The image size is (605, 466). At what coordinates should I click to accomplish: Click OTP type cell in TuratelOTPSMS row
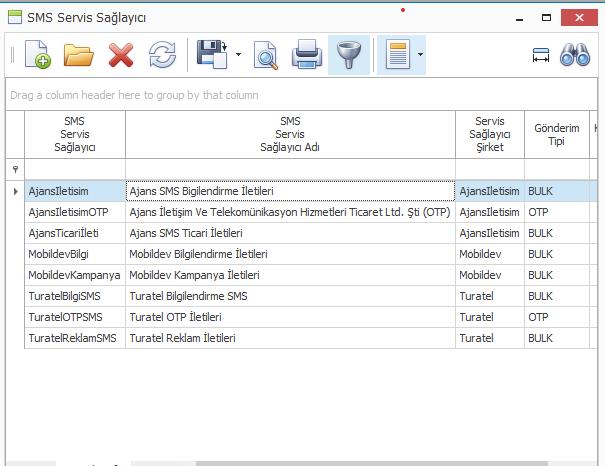tap(557, 317)
